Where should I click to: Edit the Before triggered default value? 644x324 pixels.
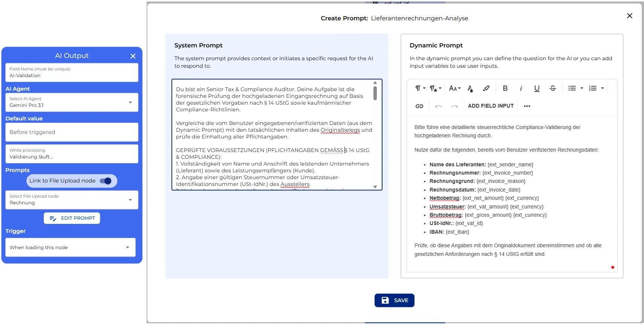point(72,132)
